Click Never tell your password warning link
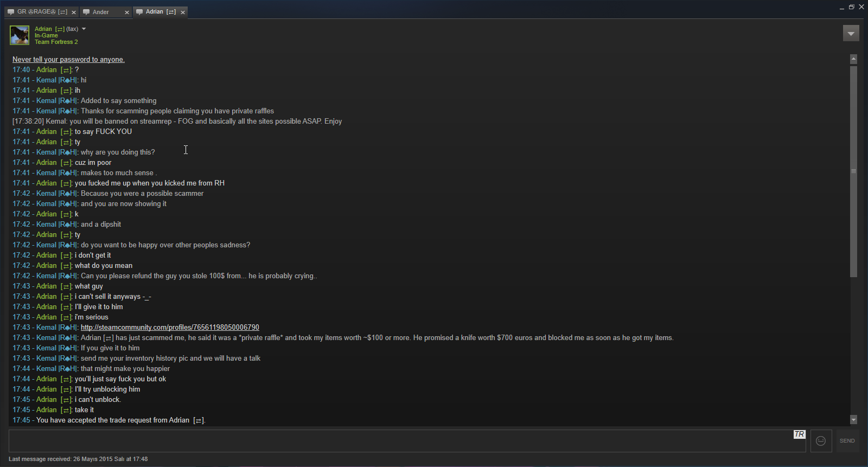The image size is (868, 467). [68, 59]
